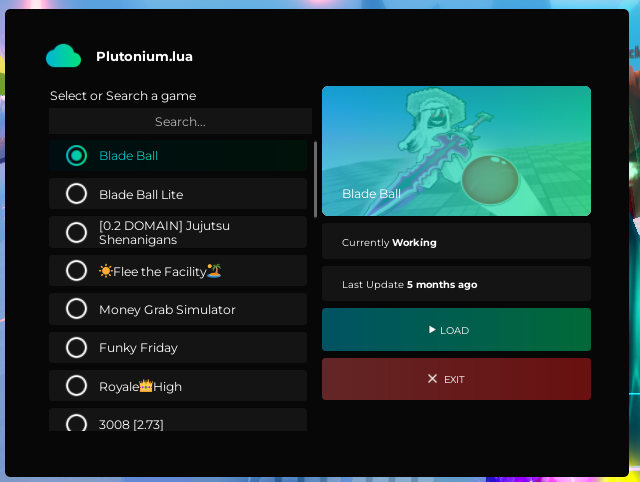Image resolution: width=640 pixels, height=482 pixels.
Task: Select the Flee the Facility radio option
Action: [x=76, y=271]
